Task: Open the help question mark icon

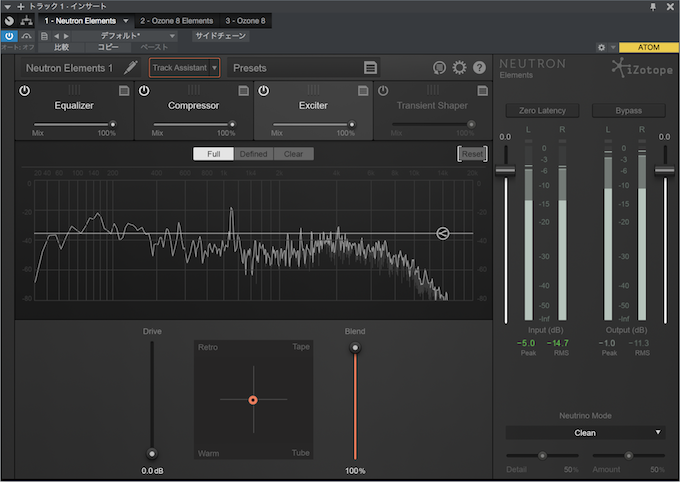Action: (x=479, y=68)
